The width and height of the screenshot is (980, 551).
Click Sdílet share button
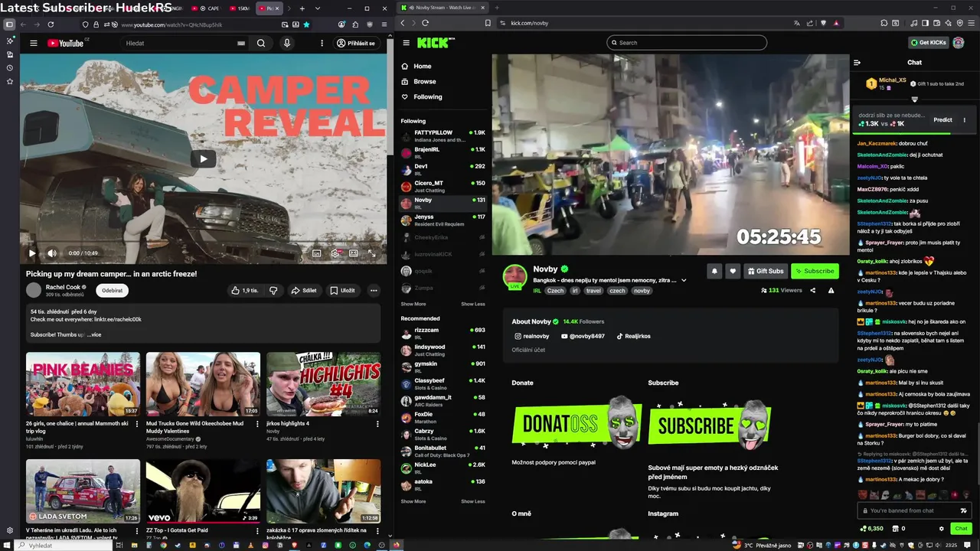(304, 291)
